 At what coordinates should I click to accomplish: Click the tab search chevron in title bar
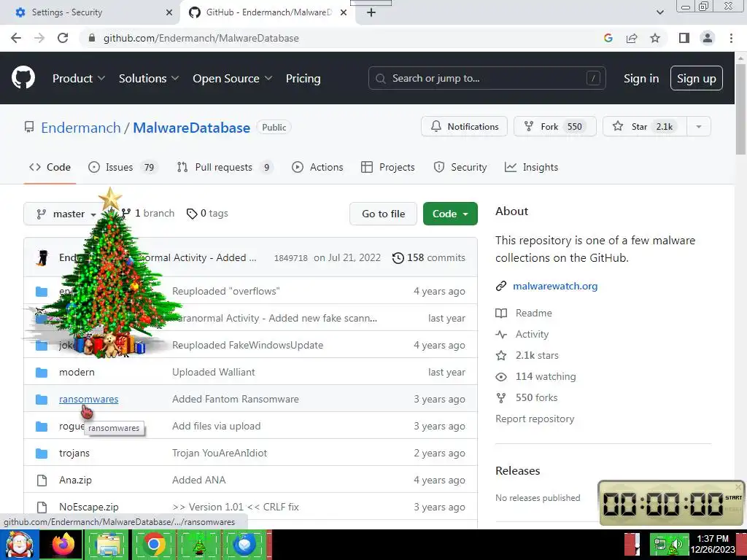[659, 12]
